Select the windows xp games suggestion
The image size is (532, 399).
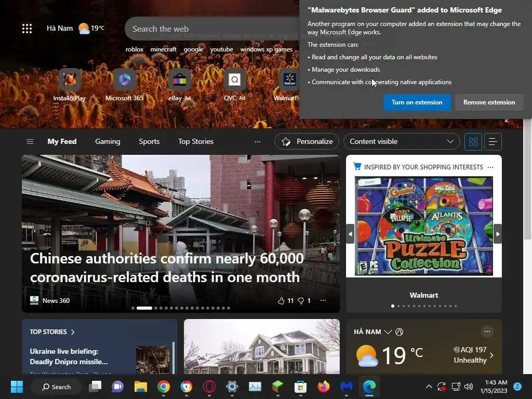(x=267, y=49)
